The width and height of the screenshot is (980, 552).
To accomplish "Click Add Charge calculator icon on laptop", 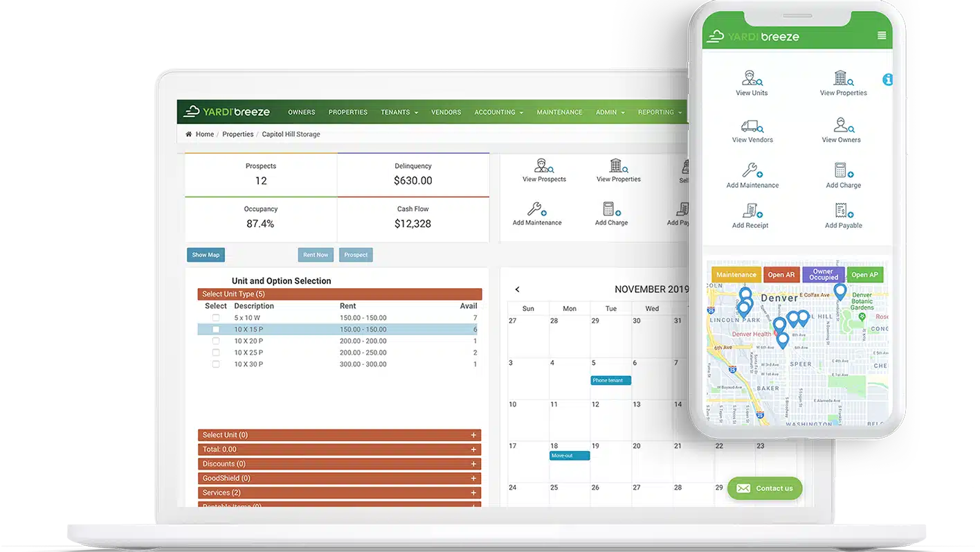I will coord(612,209).
